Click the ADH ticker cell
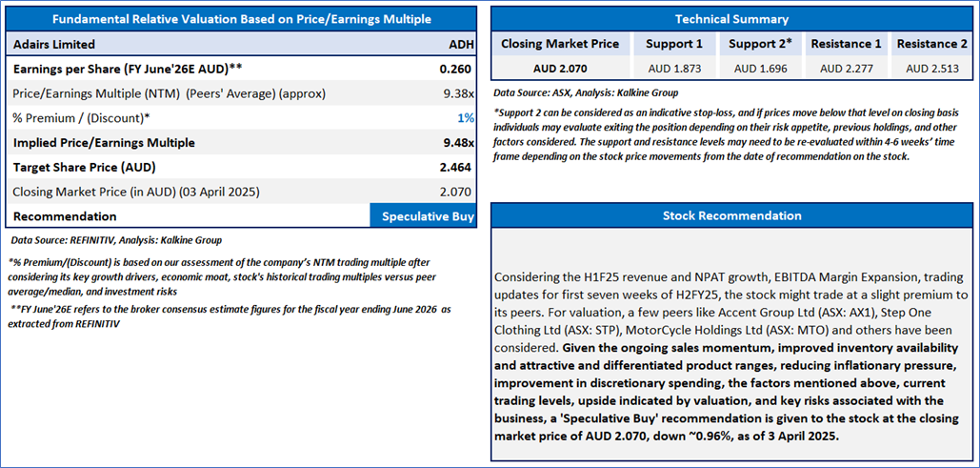Viewport: 980px width, 468px height. point(460,44)
